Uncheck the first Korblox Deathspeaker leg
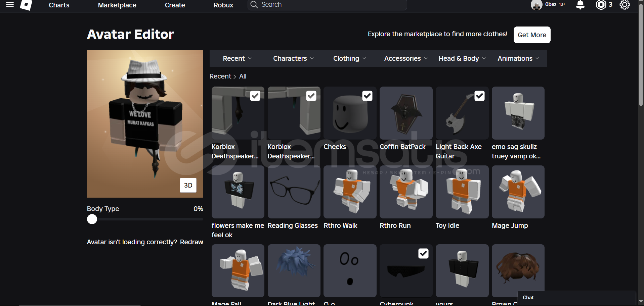 tap(255, 96)
